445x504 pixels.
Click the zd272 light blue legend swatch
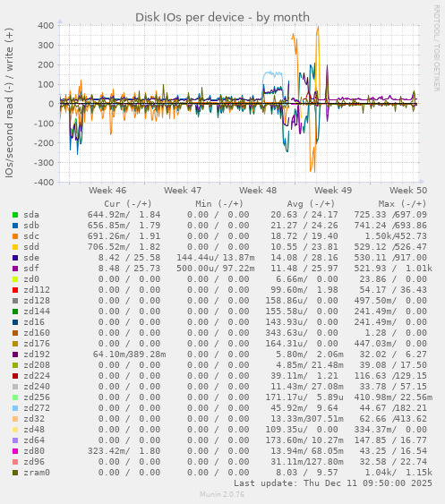(x=15, y=408)
